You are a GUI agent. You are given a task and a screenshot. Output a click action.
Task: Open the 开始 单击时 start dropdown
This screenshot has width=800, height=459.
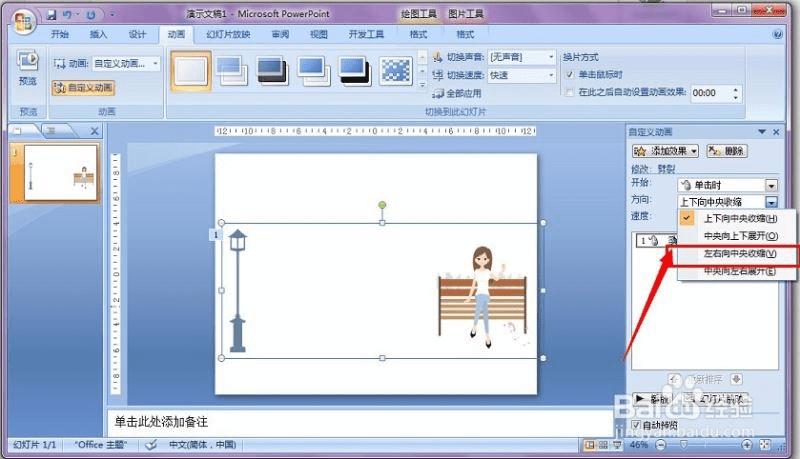tap(728, 185)
